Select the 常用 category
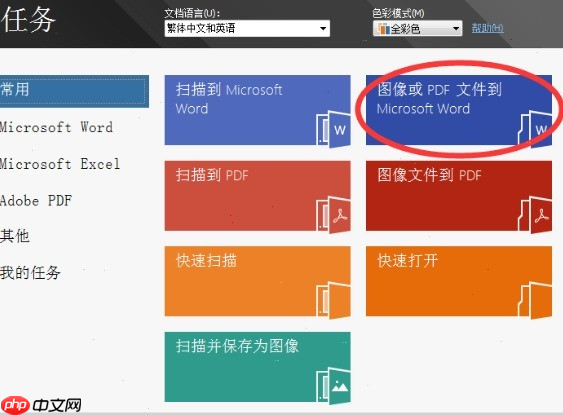563x415 pixels. pyautogui.click(x=73, y=91)
